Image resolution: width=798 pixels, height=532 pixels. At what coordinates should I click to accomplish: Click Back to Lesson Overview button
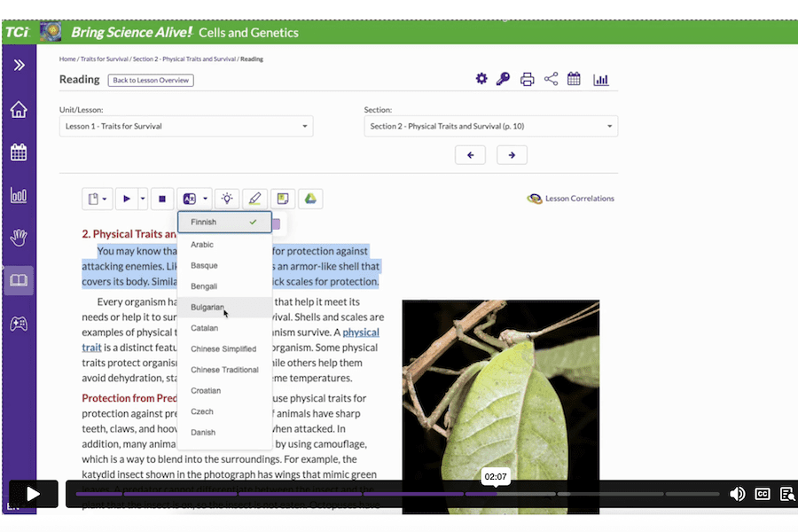pyautogui.click(x=151, y=80)
